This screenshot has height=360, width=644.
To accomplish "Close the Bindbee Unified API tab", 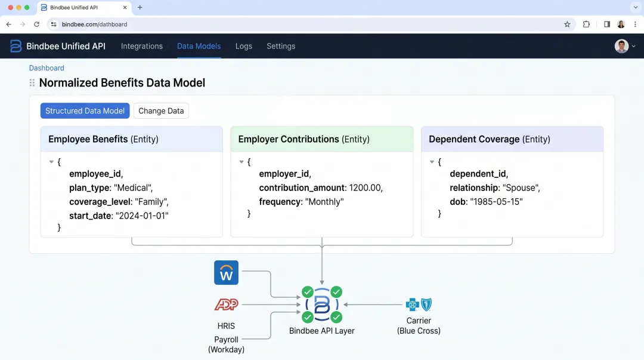I will tap(125, 7).
